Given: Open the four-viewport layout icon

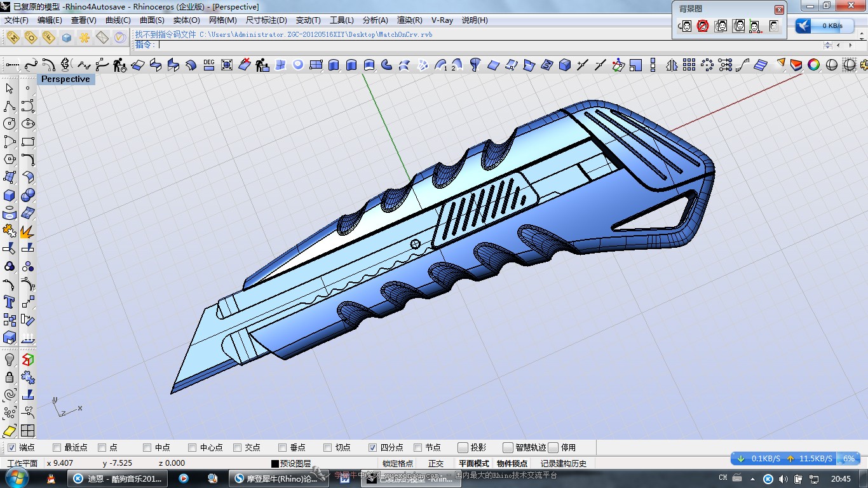Looking at the screenshot, I should point(27,431).
